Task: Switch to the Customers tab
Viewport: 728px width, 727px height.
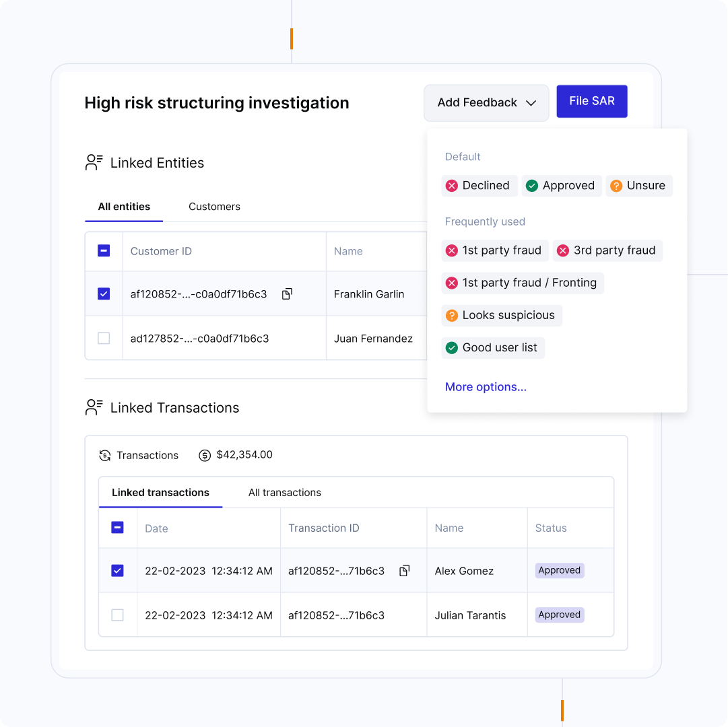Action: coord(214,207)
